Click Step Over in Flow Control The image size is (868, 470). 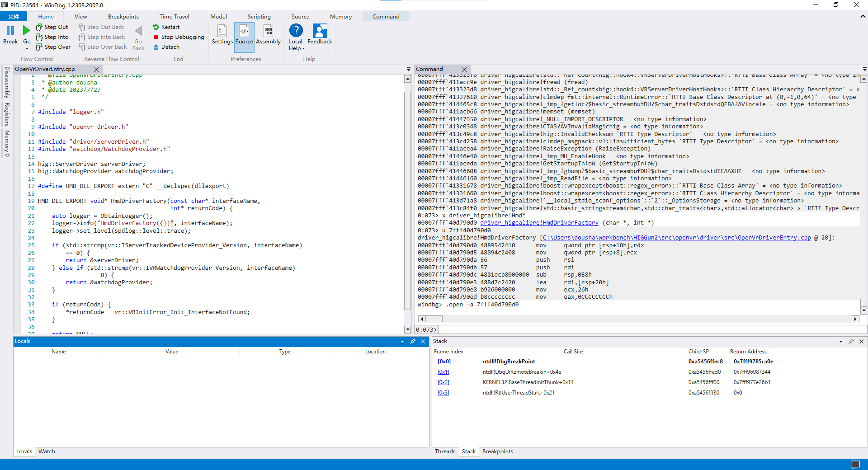(x=53, y=47)
